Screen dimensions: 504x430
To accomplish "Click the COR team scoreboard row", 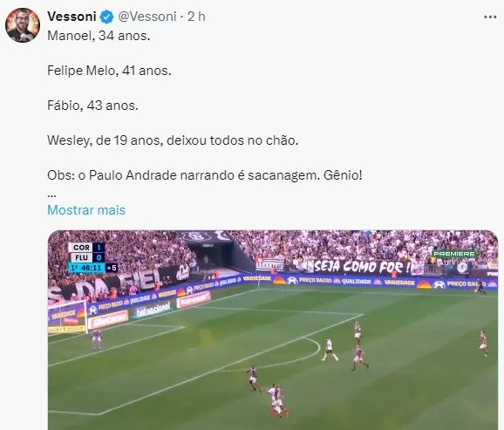I will [x=86, y=248].
